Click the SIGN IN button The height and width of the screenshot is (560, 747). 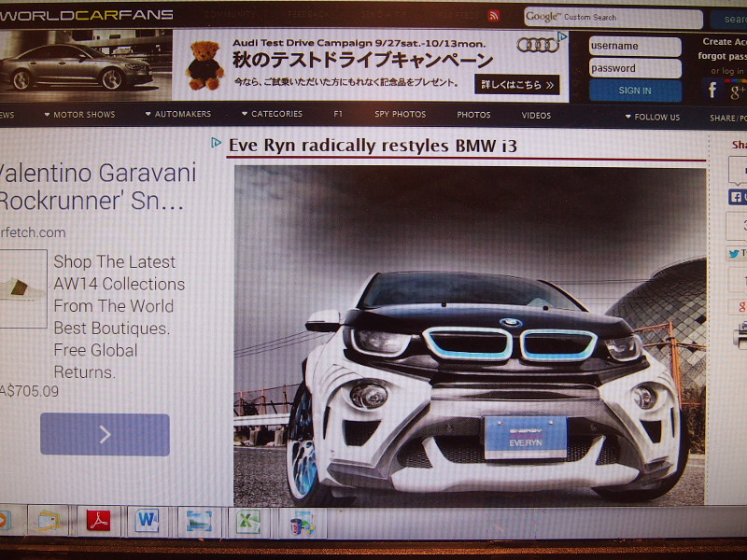coord(635,91)
